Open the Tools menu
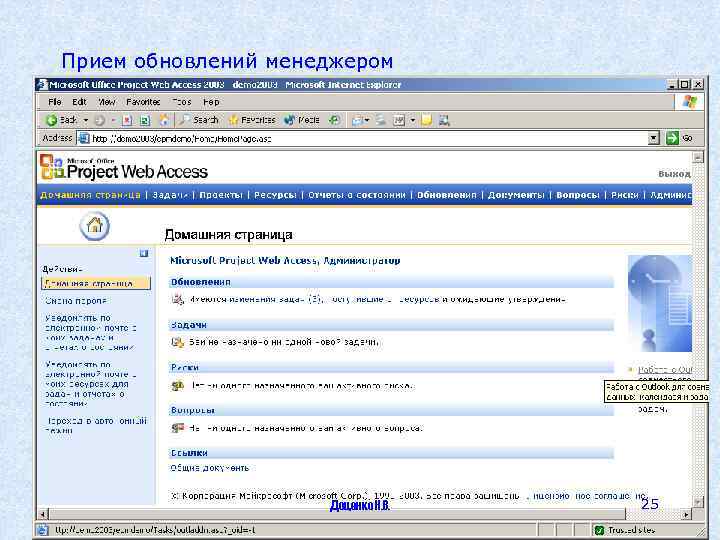This screenshot has height=540, width=720. tap(182, 102)
